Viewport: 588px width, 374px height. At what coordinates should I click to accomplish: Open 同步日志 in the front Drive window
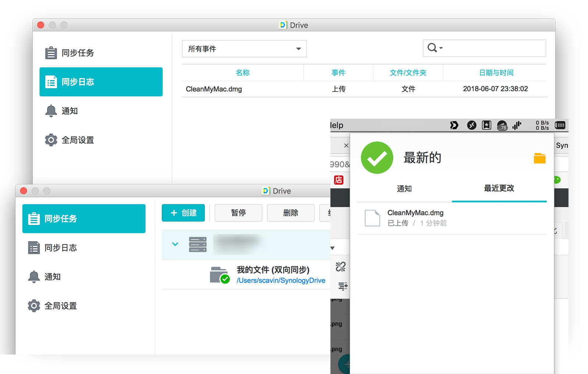pyautogui.click(x=84, y=248)
